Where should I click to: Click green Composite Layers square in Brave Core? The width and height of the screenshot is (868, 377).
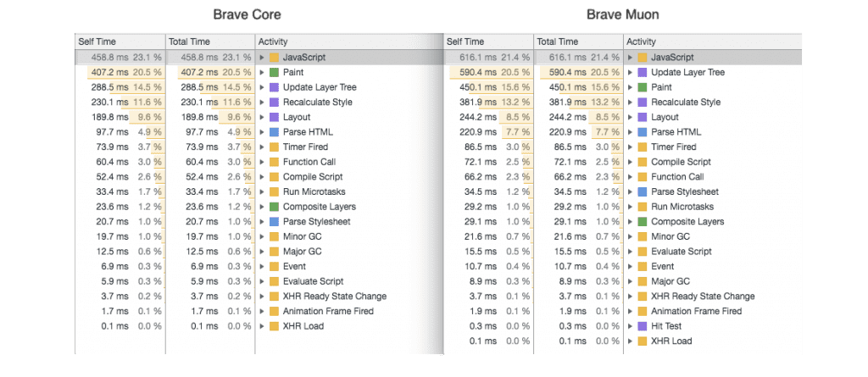(x=274, y=207)
